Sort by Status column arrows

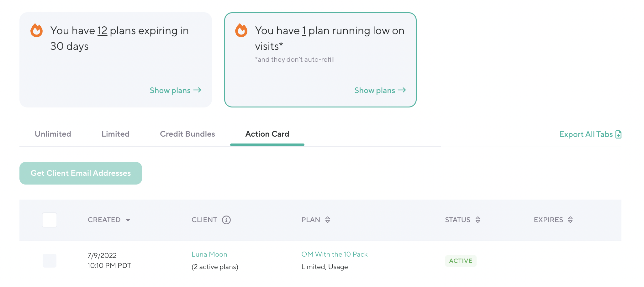coord(478,220)
